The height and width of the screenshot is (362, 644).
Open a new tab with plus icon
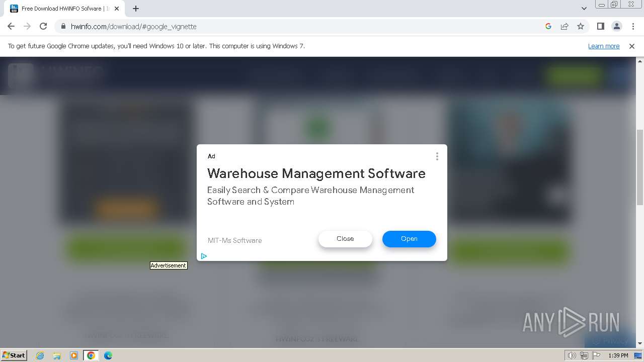pyautogui.click(x=136, y=9)
